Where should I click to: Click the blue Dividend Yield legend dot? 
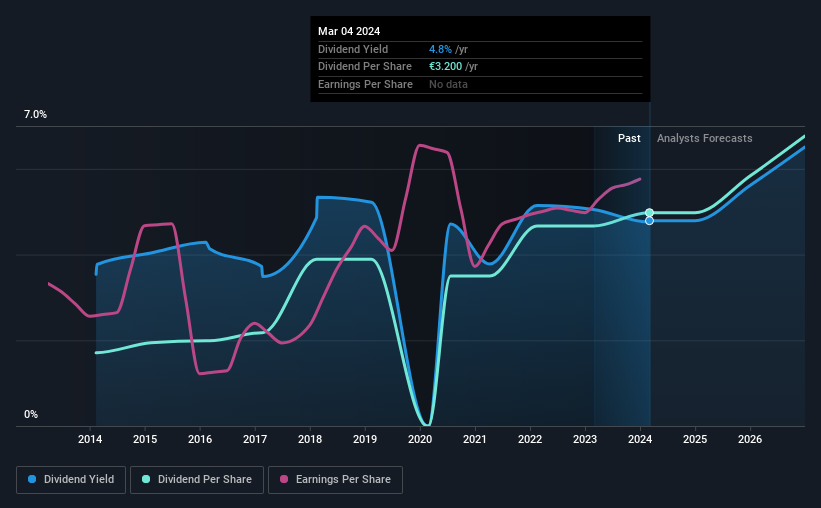pos(32,479)
